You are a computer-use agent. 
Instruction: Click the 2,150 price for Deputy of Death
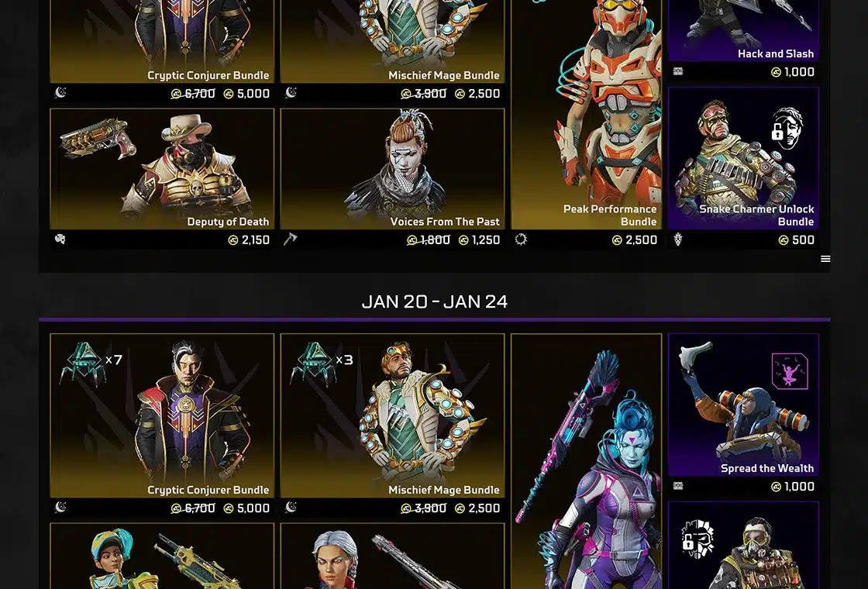249,239
